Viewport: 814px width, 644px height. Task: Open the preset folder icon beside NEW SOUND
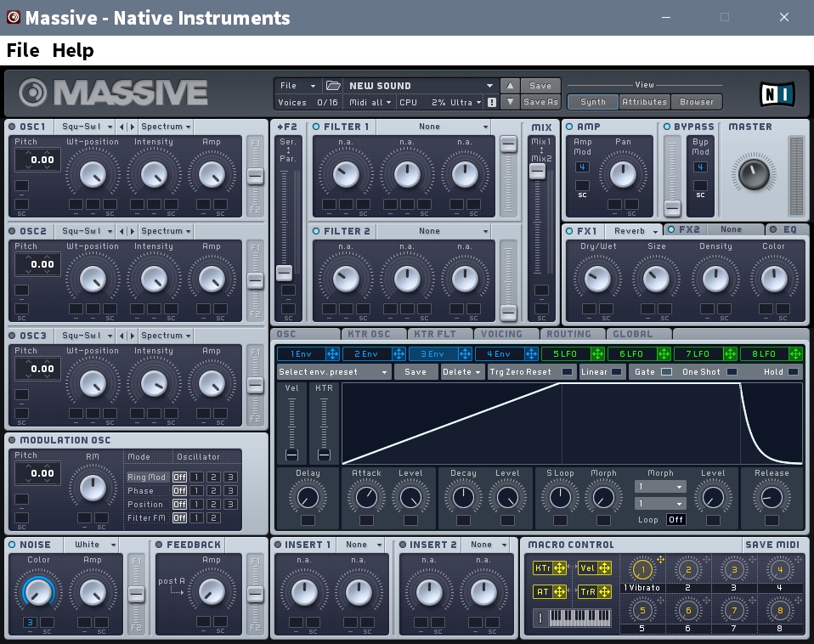point(333,86)
